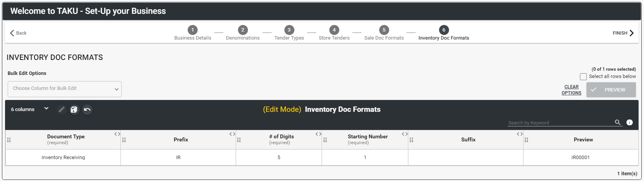Screen dimensions: 644x181
Task: Click the FINISH button
Action: (623, 33)
